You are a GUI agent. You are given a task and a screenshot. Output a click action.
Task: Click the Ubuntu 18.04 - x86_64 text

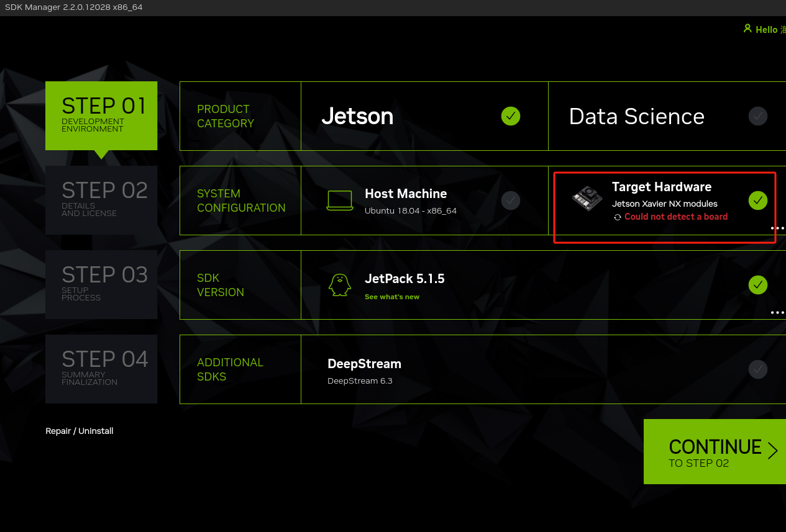(x=411, y=211)
